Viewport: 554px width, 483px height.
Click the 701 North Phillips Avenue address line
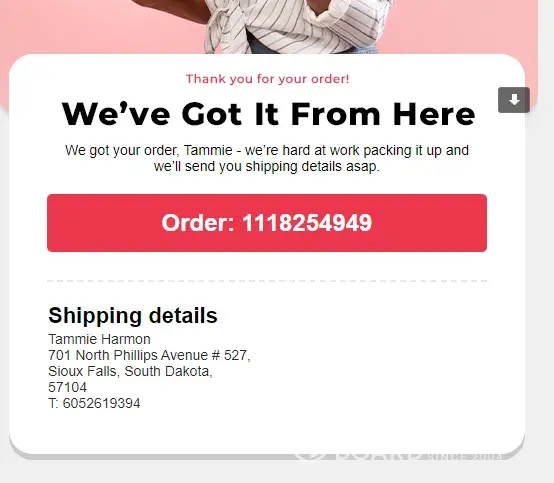149,355
